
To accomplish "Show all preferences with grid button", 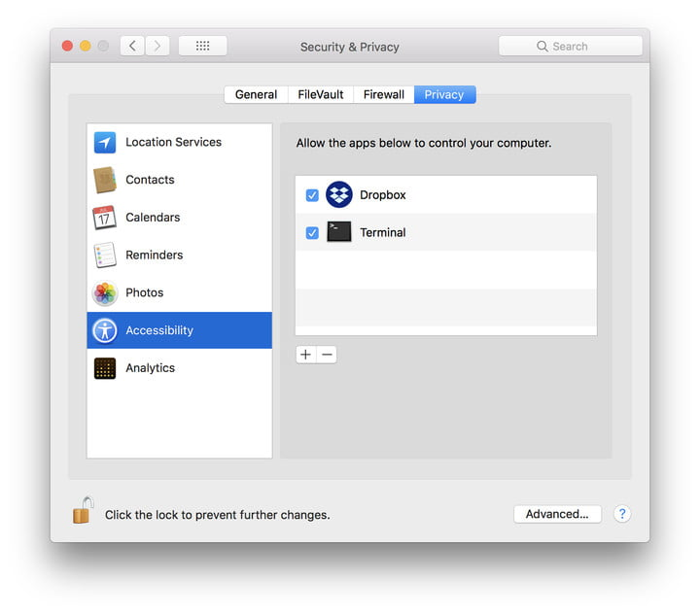I will coord(202,46).
